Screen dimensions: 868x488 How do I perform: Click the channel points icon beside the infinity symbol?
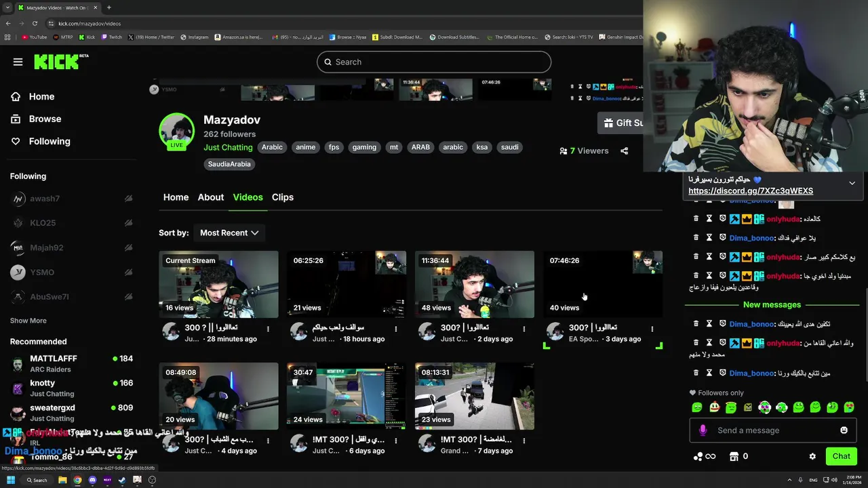pyautogui.click(x=697, y=456)
